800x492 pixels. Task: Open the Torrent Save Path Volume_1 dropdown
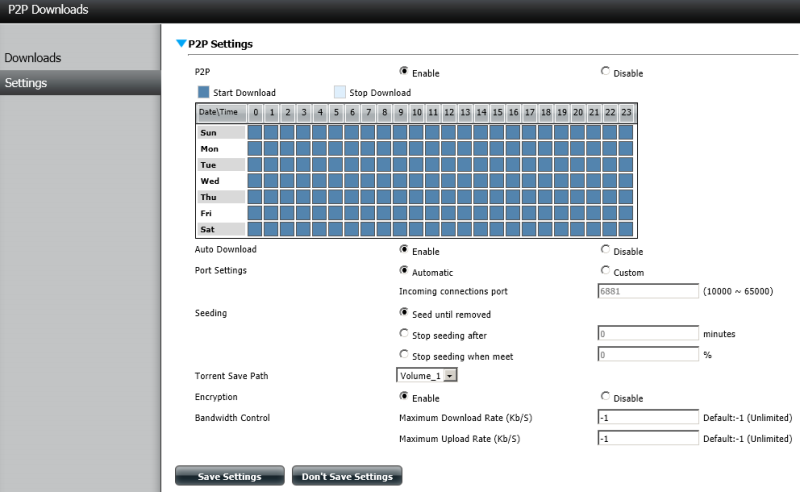[427, 375]
